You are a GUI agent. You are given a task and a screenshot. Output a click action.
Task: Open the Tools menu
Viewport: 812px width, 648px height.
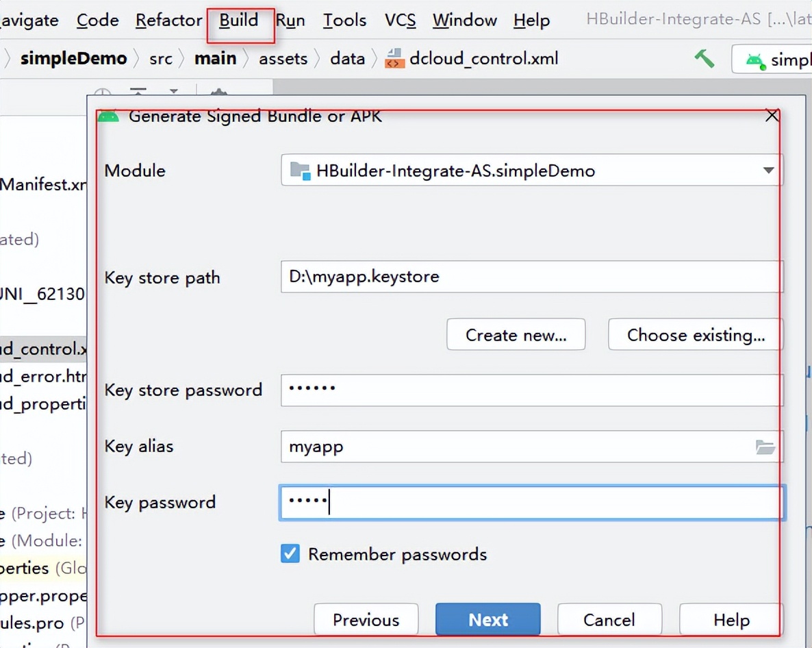tap(344, 21)
